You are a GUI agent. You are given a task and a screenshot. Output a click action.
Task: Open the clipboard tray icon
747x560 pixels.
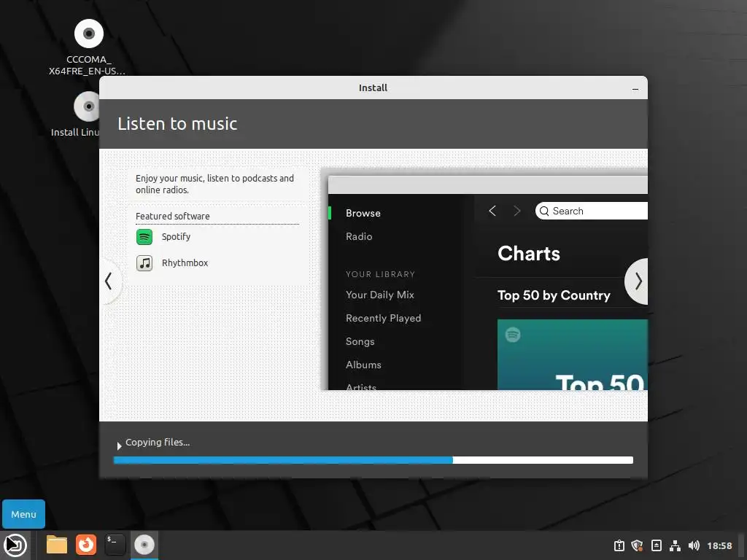click(619, 545)
